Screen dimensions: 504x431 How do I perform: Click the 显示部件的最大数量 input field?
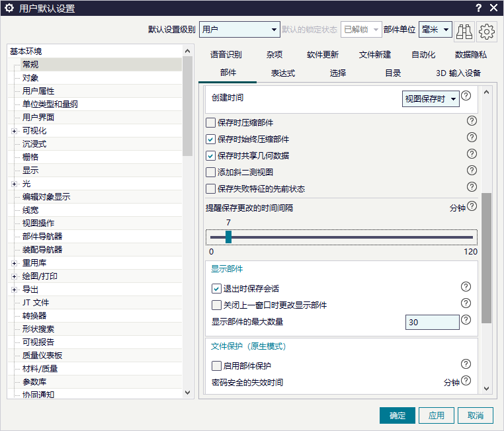click(433, 322)
